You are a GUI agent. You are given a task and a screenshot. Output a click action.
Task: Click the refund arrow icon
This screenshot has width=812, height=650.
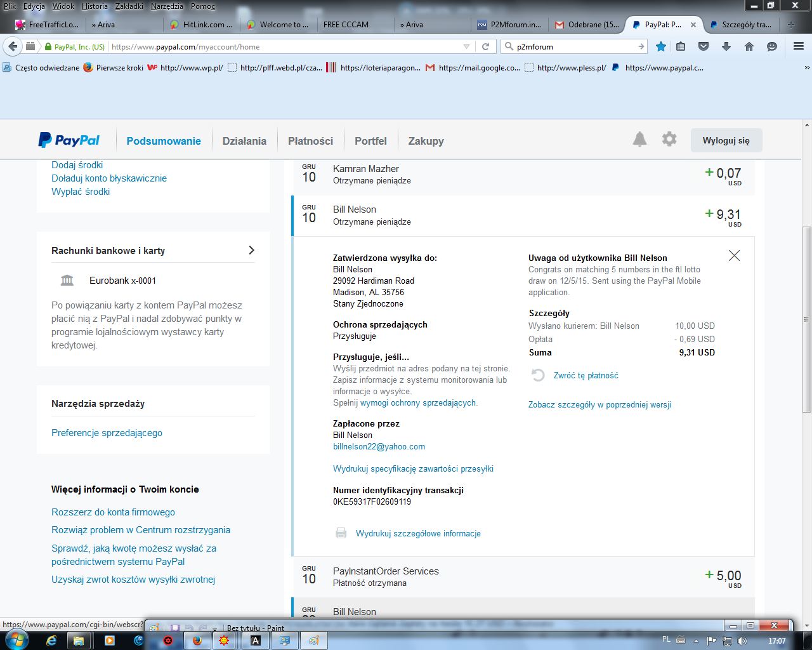[x=538, y=375]
